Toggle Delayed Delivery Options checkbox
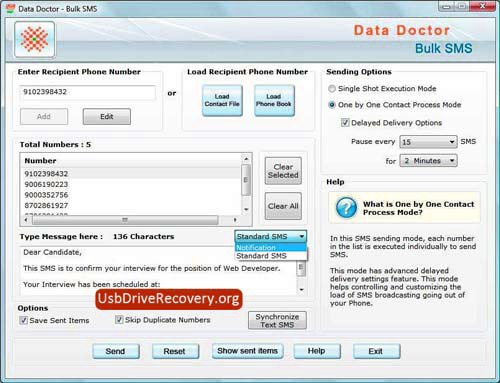This screenshot has width=500, height=383. pos(345,123)
